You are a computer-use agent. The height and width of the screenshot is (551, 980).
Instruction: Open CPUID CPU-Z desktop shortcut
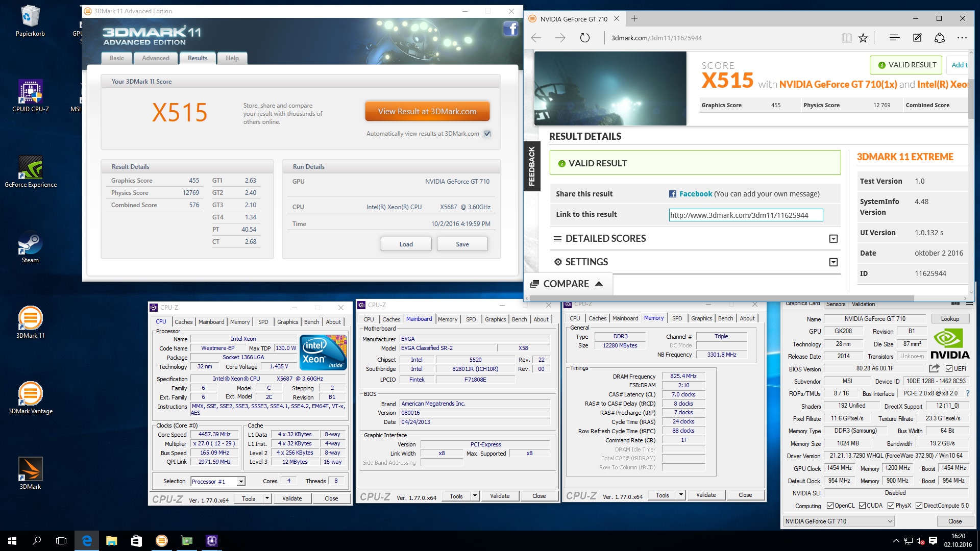point(30,96)
